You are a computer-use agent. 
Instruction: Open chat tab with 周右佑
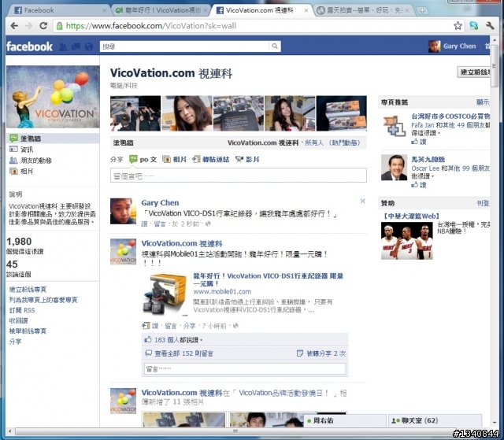345,420
